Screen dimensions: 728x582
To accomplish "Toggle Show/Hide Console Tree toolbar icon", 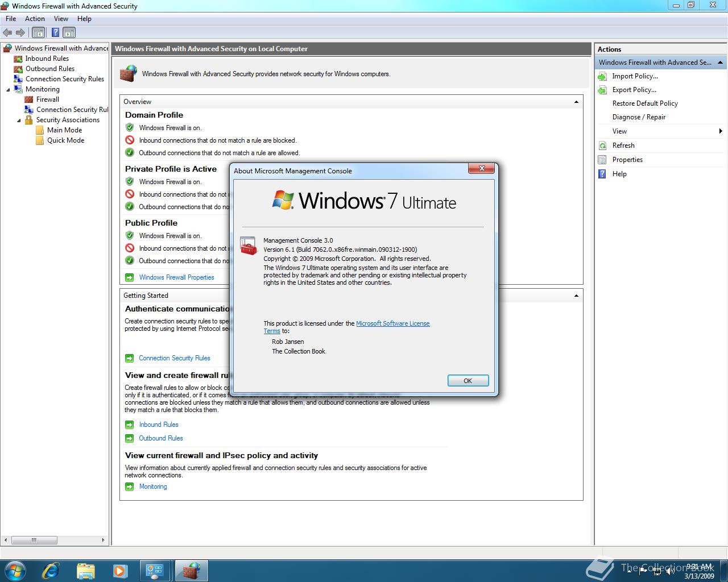I will pyautogui.click(x=38, y=32).
